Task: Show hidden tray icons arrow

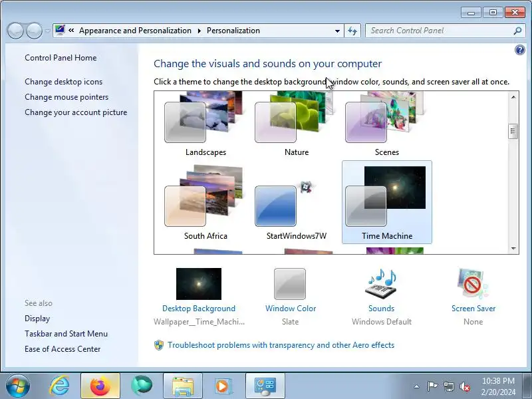Action: 417,386
